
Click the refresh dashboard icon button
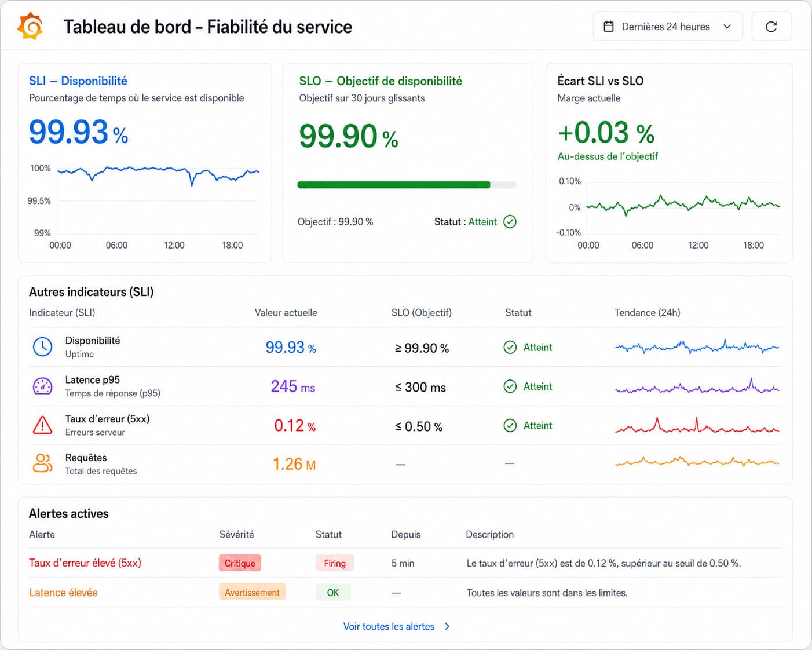tap(771, 27)
